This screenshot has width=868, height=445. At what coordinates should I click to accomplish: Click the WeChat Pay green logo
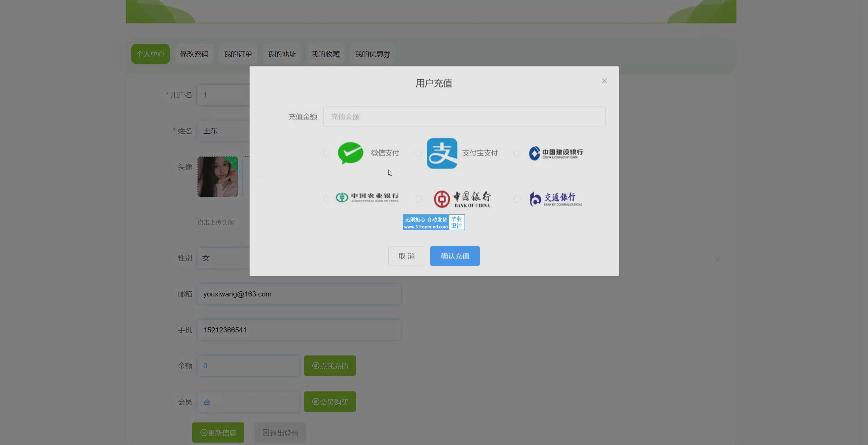coord(351,153)
